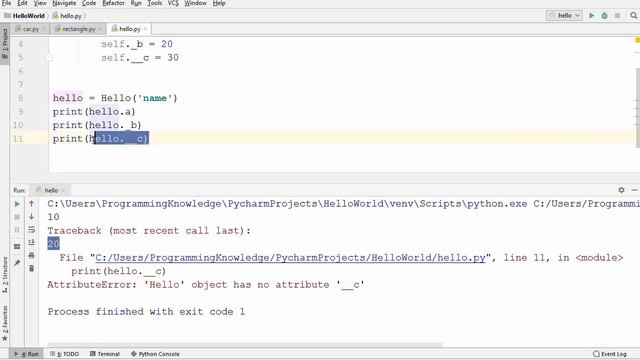The image size is (640, 360).
Task: Click the Down the stack trace arrow
Action: pyautogui.click(x=31, y=217)
